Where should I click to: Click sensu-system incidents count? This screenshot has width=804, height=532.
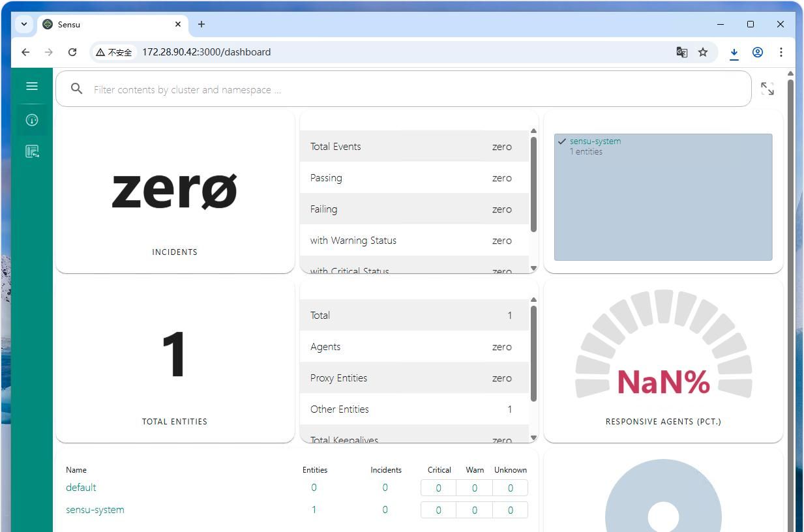coord(385,510)
